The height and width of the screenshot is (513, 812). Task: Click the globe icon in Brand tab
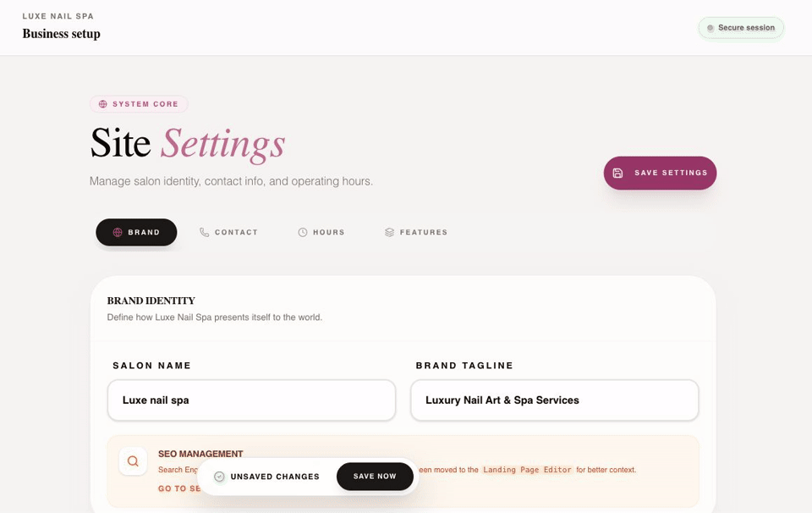tap(118, 232)
